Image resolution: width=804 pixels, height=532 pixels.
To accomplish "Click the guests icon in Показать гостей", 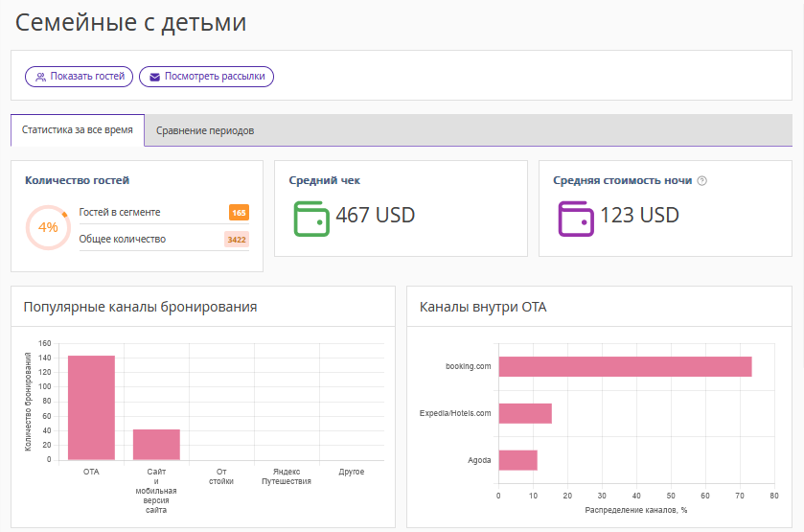I will [x=40, y=77].
